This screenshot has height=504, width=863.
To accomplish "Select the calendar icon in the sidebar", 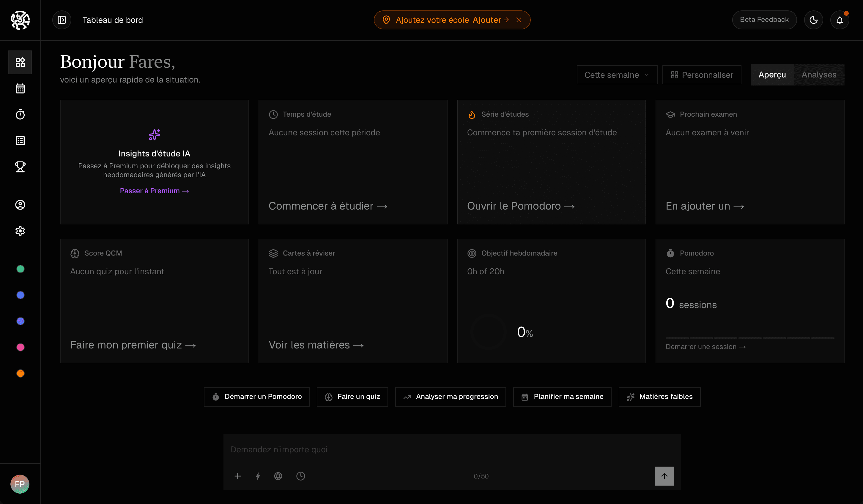I will coord(20,88).
